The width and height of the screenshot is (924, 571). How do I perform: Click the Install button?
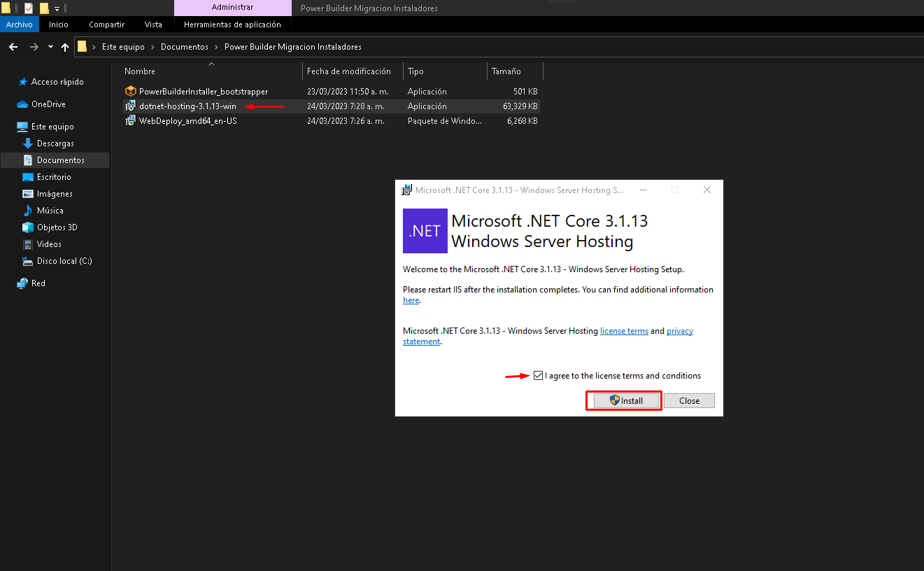[x=625, y=401]
